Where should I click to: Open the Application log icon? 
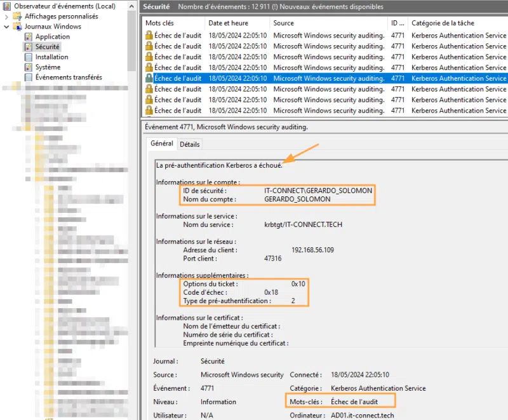(x=29, y=37)
